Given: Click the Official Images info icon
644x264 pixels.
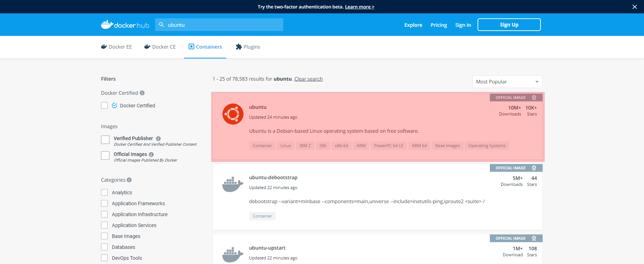Looking at the screenshot, I should tap(151, 155).
